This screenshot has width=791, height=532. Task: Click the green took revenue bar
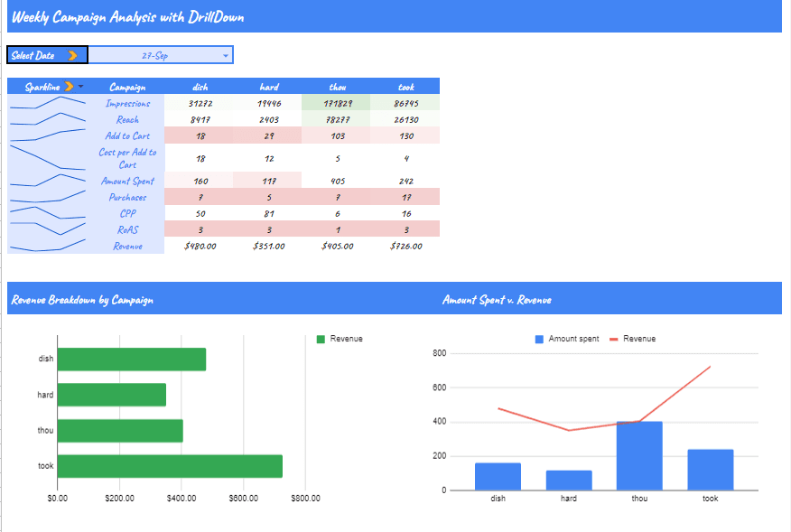(x=170, y=466)
